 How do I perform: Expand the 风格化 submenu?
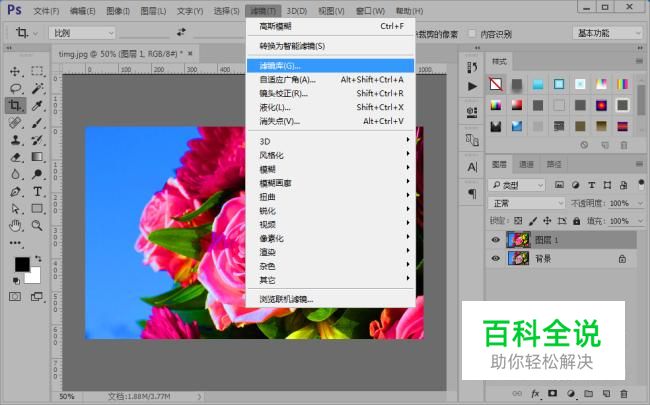coord(330,155)
